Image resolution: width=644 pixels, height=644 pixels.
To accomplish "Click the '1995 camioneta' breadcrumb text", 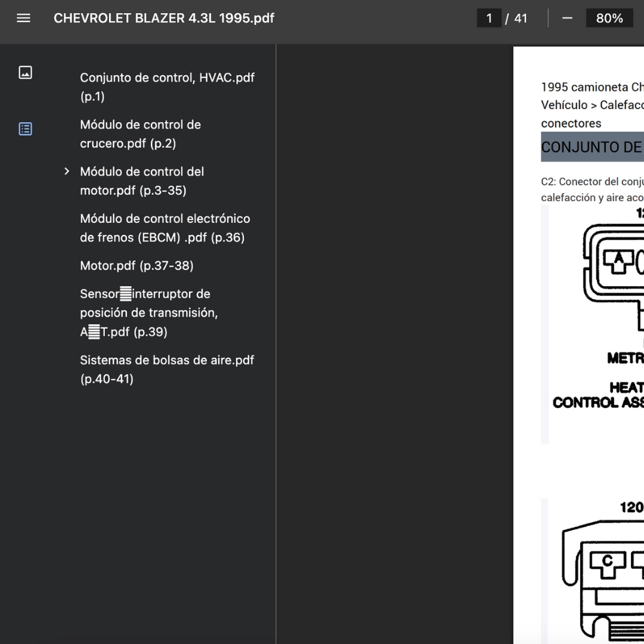I will [x=584, y=87].
